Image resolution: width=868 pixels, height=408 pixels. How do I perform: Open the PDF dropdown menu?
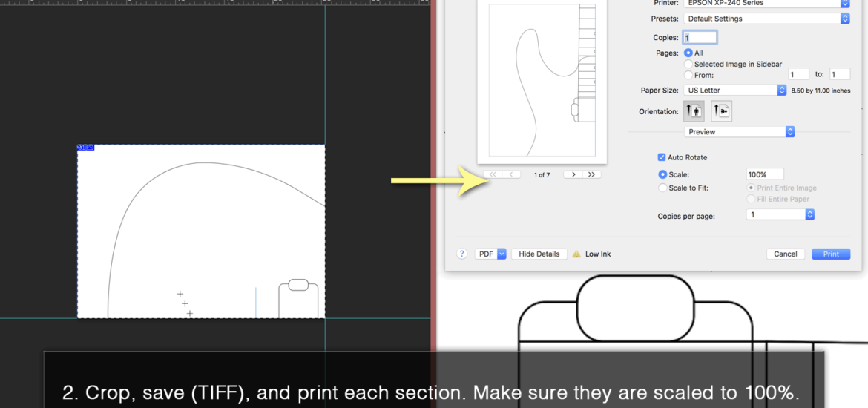[490, 254]
